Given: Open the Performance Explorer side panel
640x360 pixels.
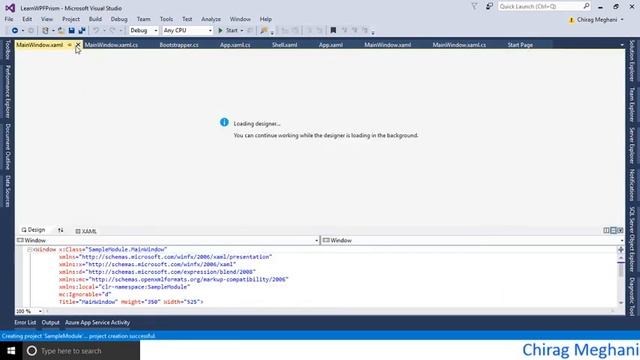Looking at the screenshot, I should [7, 91].
